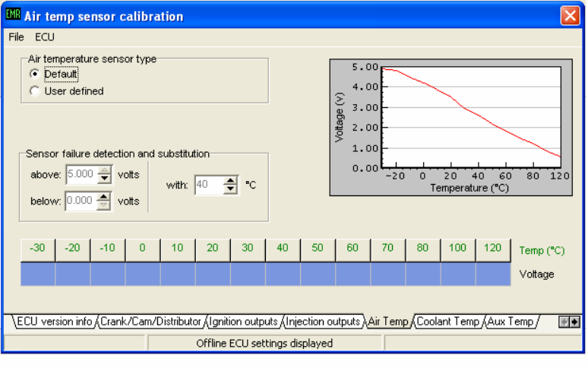Click the EMR application icon in title bar
The width and height of the screenshot is (588, 368).
click(13, 14)
